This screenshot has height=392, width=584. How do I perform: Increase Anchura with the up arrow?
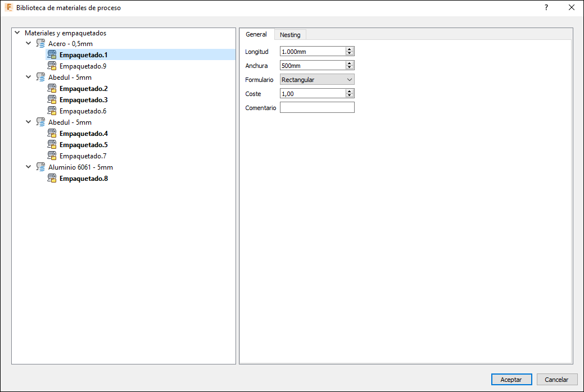[x=350, y=63]
